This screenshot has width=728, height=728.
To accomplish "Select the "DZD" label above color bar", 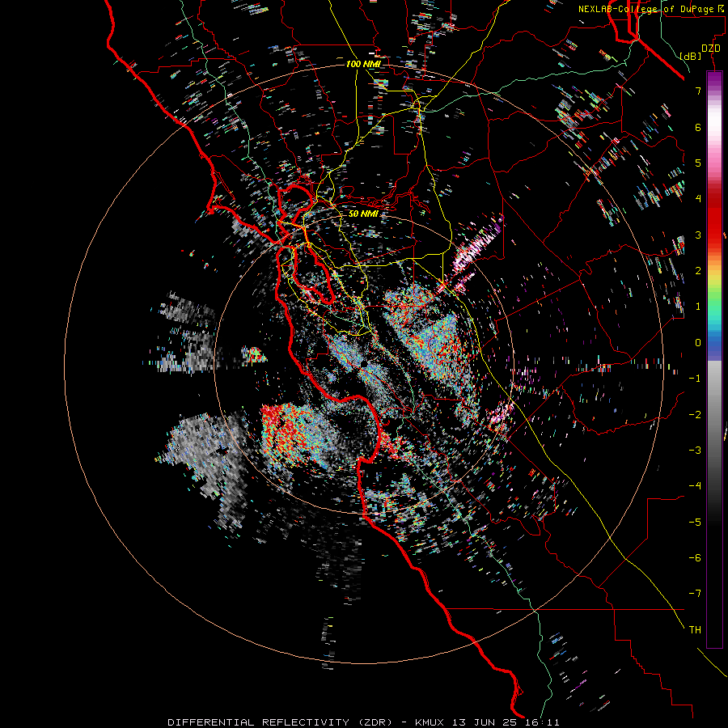I will click(x=711, y=49).
